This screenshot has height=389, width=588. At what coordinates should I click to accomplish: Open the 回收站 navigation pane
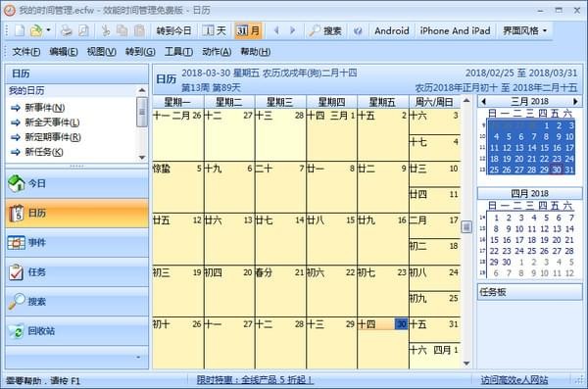pyautogui.click(x=76, y=331)
